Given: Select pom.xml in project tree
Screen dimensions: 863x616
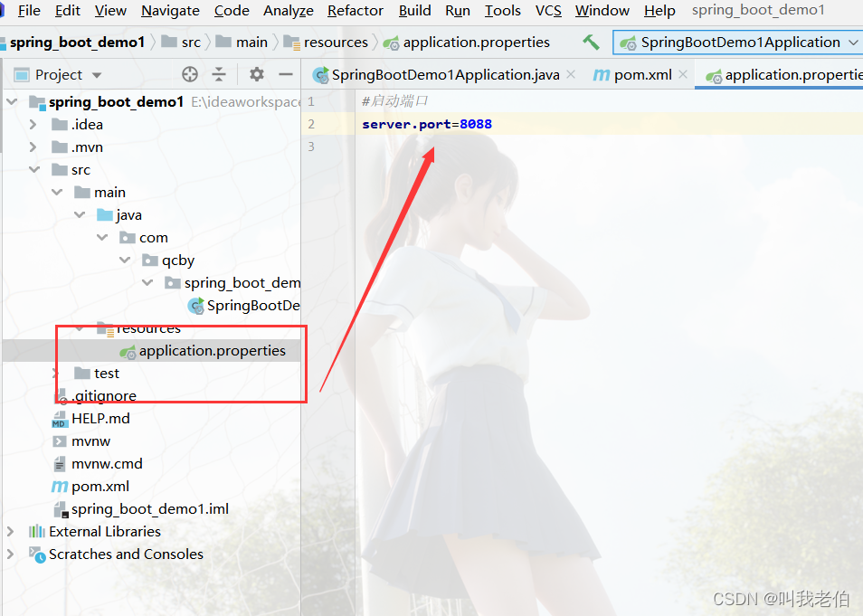Looking at the screenshot, I should 100,486.
